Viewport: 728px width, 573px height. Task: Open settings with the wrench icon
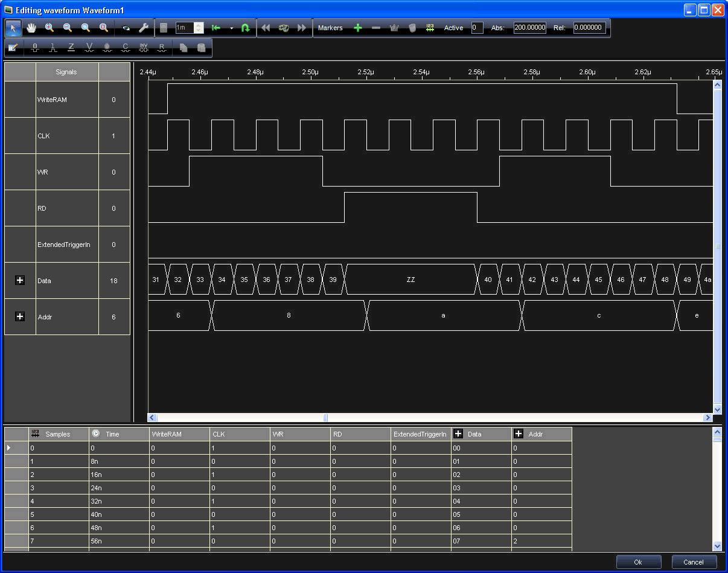[x=143, y=28]
